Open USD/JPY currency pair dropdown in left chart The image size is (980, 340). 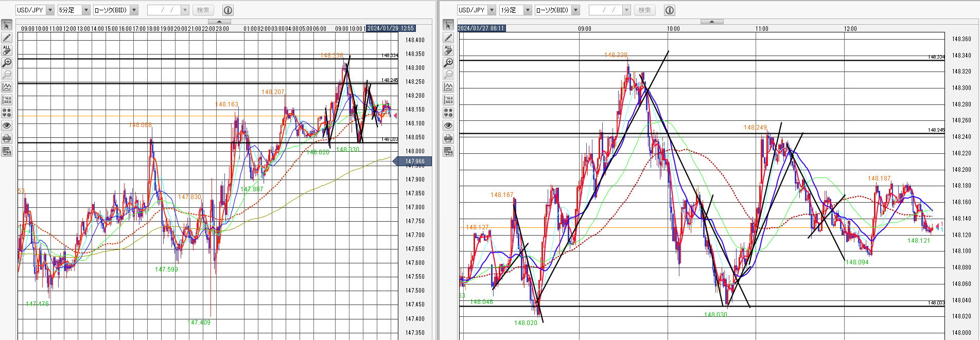(x=50, y=10)
